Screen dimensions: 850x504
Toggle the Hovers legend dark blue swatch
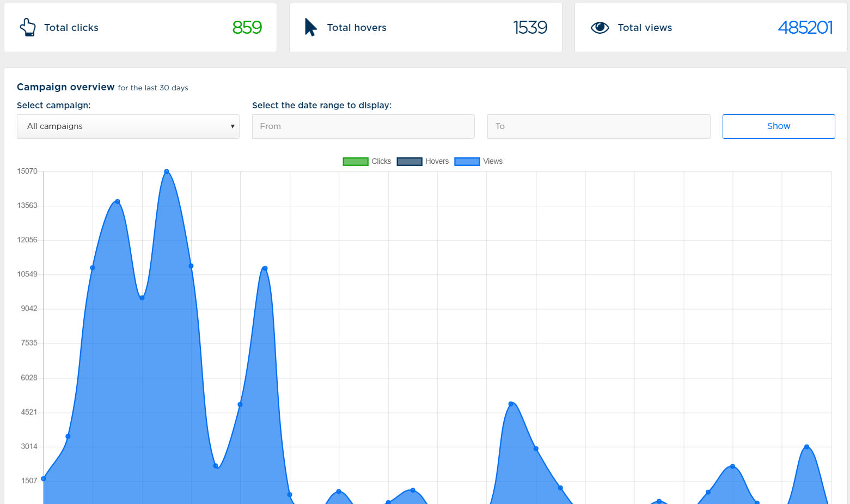(409, 162)
